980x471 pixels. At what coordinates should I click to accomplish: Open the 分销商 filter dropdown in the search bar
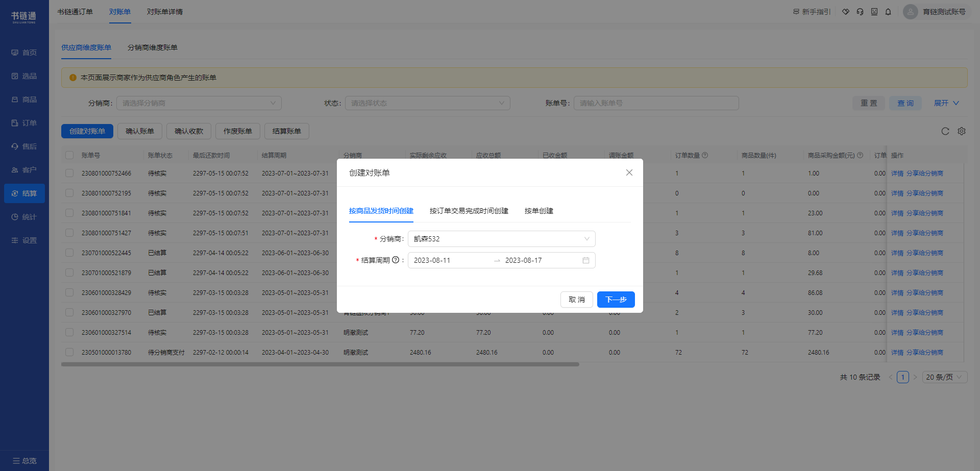(x=199, y=103)
